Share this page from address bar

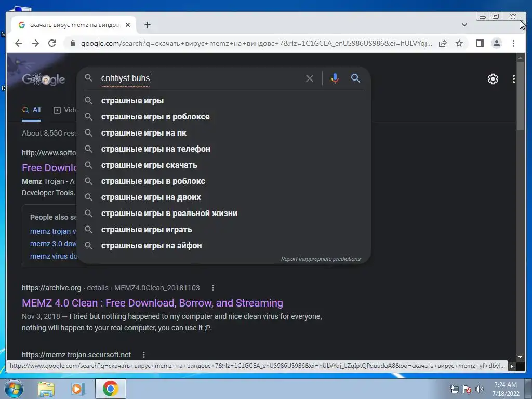tap(443, 43)
